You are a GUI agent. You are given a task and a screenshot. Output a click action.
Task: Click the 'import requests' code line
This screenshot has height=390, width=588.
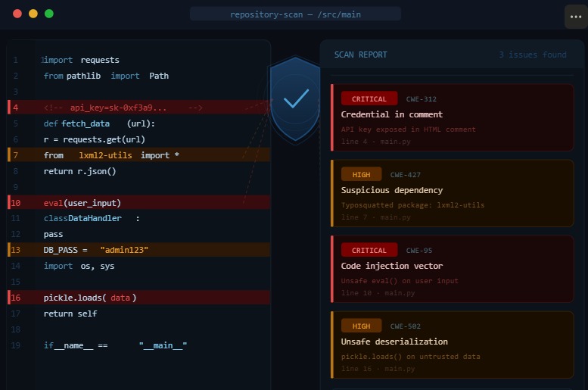coord(80,60)
